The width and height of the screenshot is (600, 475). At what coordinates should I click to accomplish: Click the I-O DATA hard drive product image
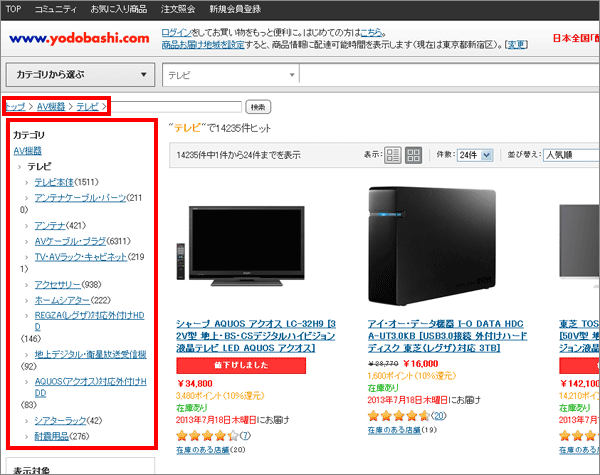(432, 246)
